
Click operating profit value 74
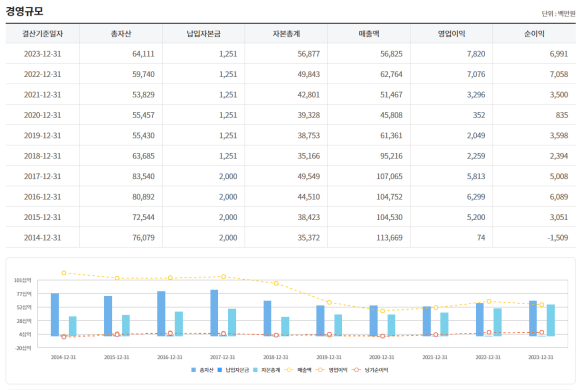[481, 238]
